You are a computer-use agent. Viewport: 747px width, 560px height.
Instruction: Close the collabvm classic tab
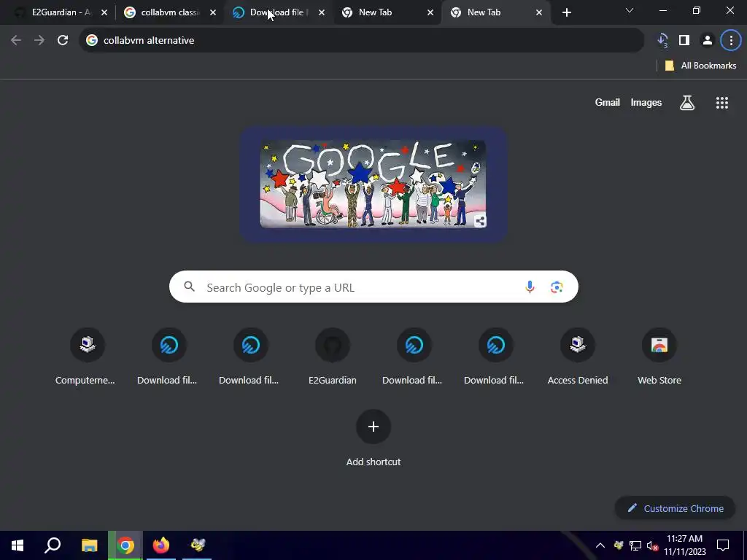(213, 13)
